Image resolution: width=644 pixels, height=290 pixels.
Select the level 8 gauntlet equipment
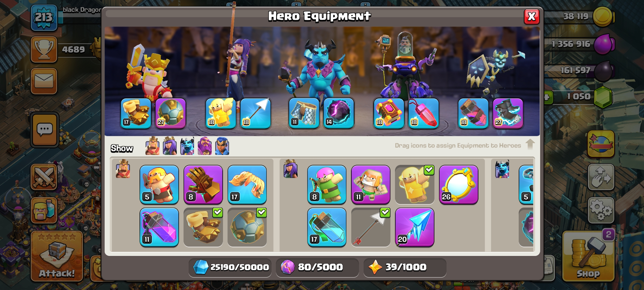click(x=203, y=185)
